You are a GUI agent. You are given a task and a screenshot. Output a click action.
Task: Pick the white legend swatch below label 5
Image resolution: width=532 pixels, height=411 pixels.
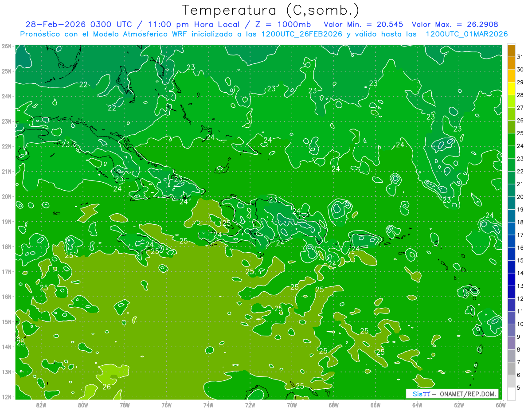tap(511, 394)
